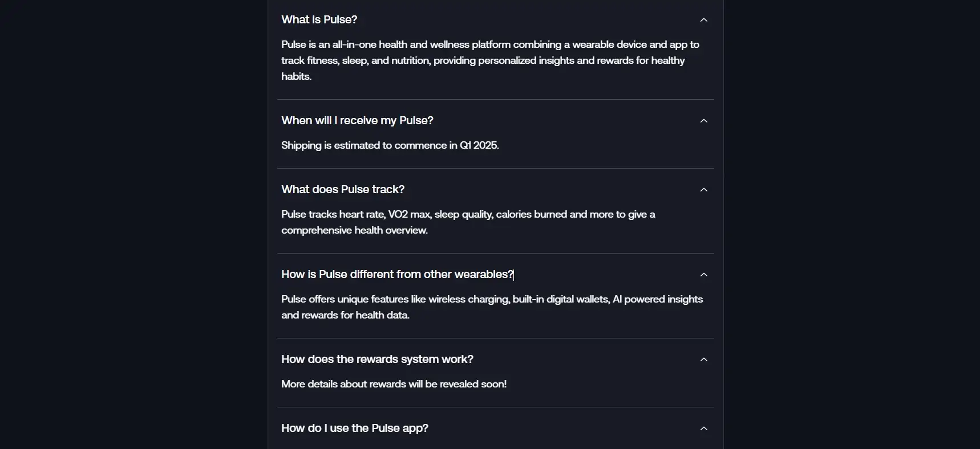Viewport: 980px width, 449px height.
Task: Toggle chevron for "How do I use the Pulse app?"
Action: point(703,428)
